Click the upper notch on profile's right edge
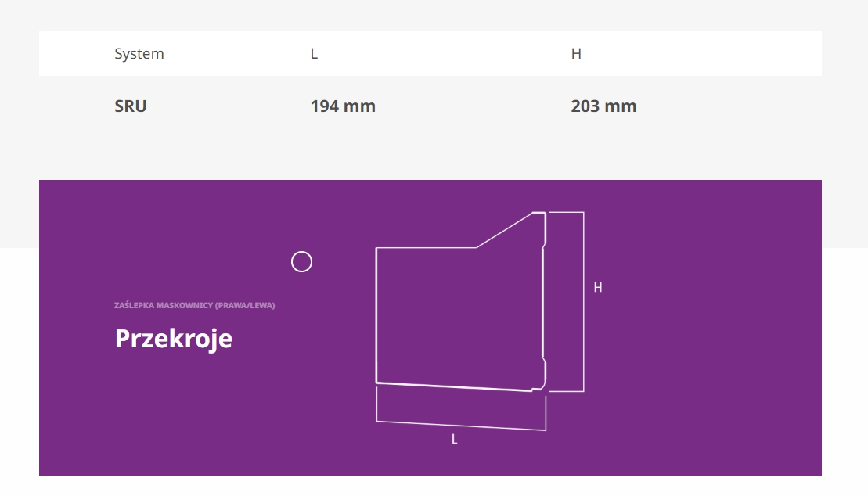This screenshot has width=868, height=496. 543,247
